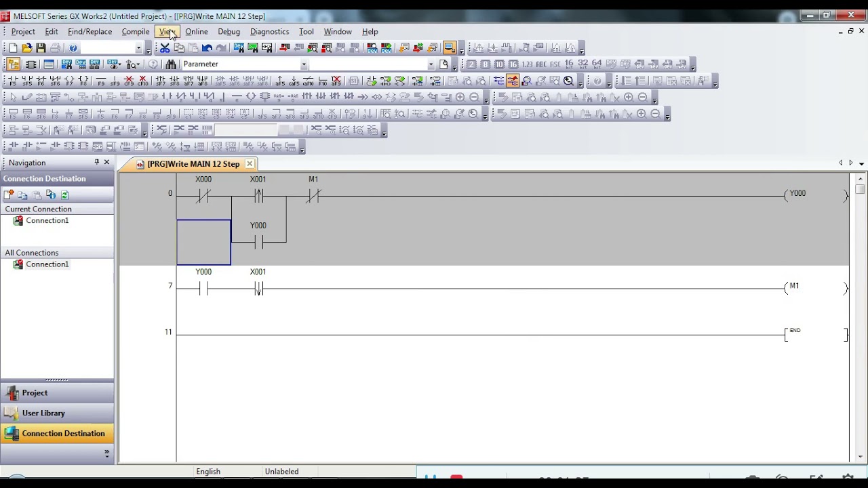868x488 pixels.
Task: Open the second combo dropdown beside Parameter
Action: tap(431, 64)
